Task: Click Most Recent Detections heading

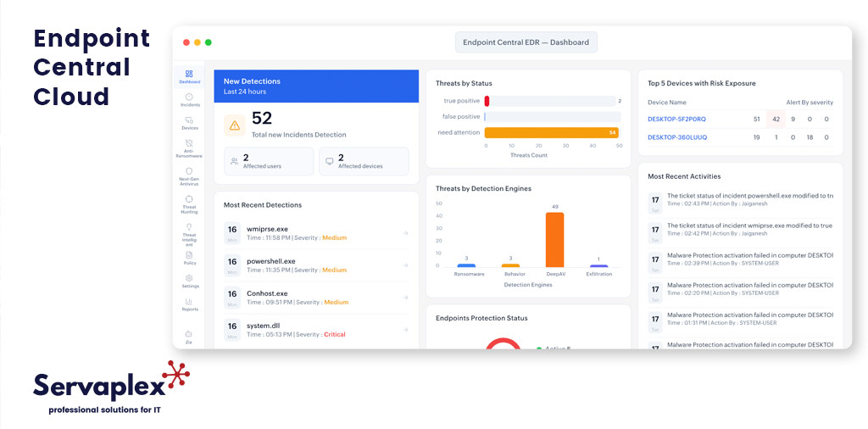Action: (263, 205)
